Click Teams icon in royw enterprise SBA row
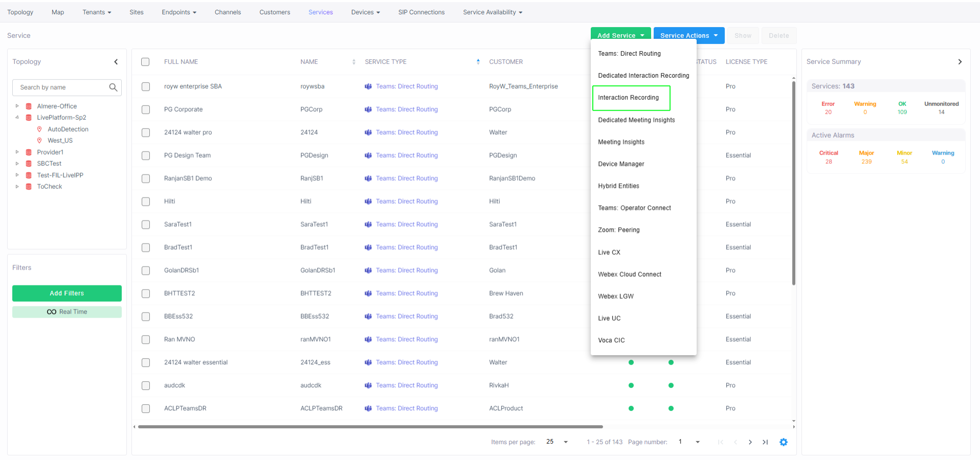 click(368, 86)
